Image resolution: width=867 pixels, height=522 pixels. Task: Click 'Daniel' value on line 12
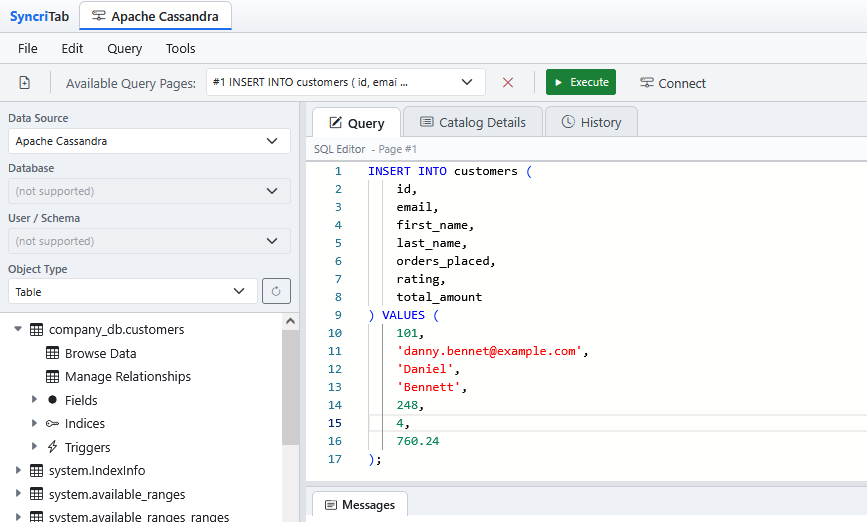click(x=425, y=369)
